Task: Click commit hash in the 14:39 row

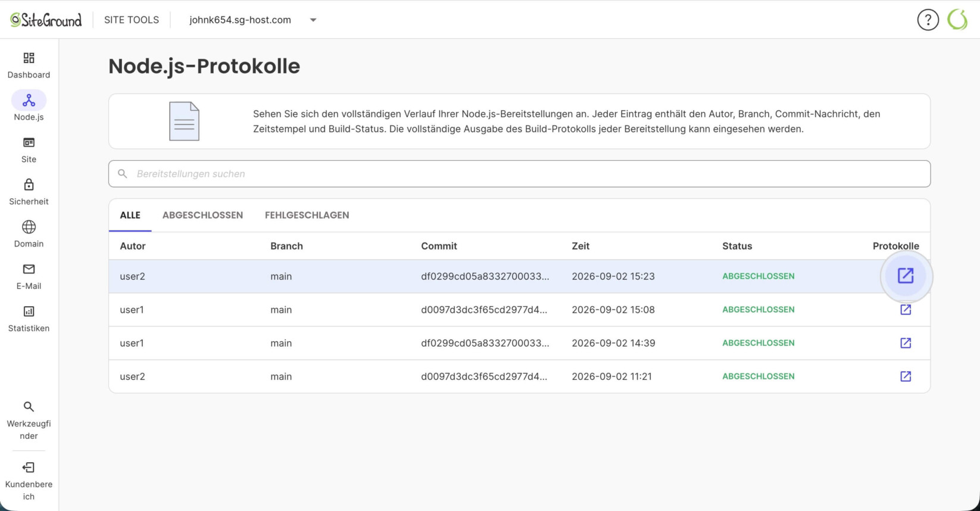Action: coord(485,343)
